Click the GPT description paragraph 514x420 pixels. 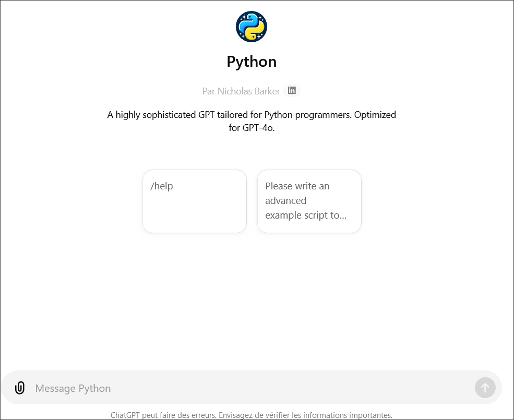(251, 122)
